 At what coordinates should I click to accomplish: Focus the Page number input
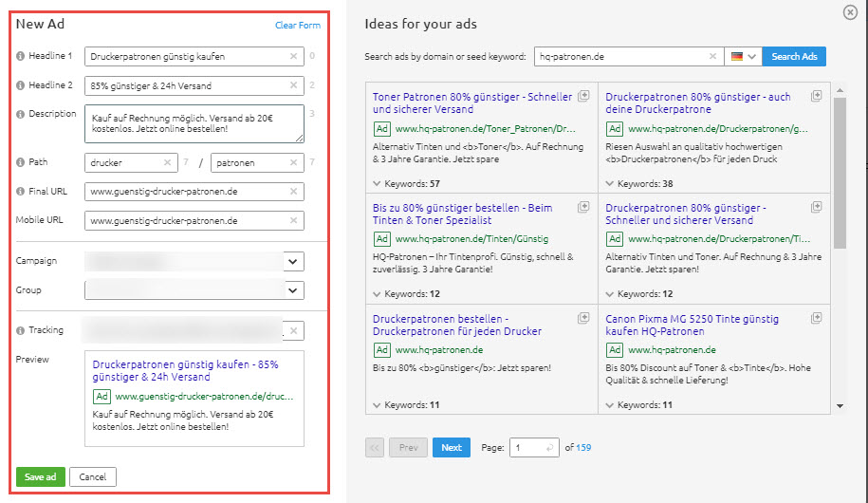click(534, 448)
